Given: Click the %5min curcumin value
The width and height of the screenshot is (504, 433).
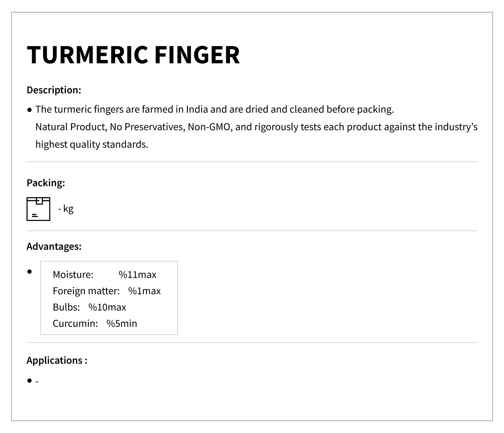Looking at the screenshot, I should [x=122, y=324].
